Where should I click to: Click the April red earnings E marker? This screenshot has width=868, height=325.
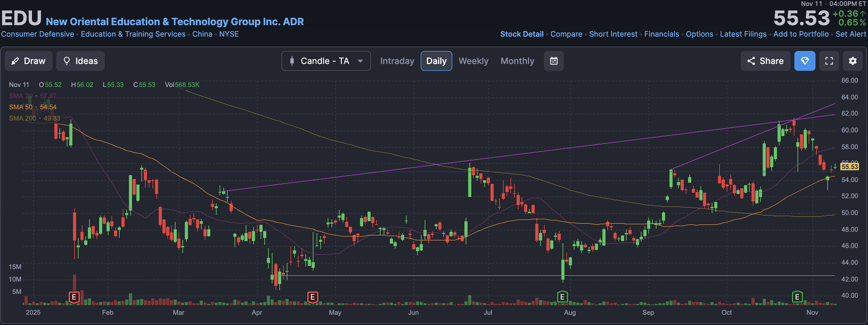[x=312, y=297]
